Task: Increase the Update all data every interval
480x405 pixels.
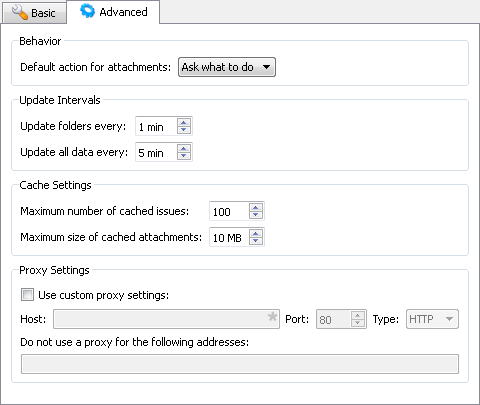Action: pos(184,148)
